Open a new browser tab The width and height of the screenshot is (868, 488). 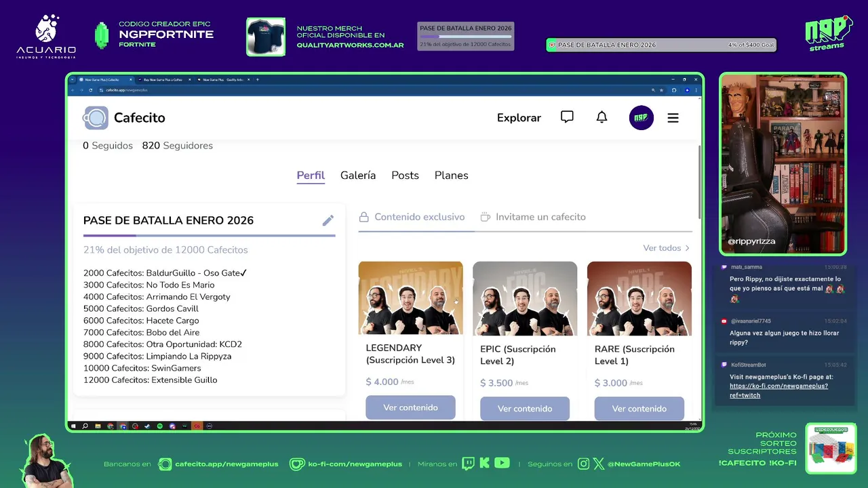[x=257, y=79]
